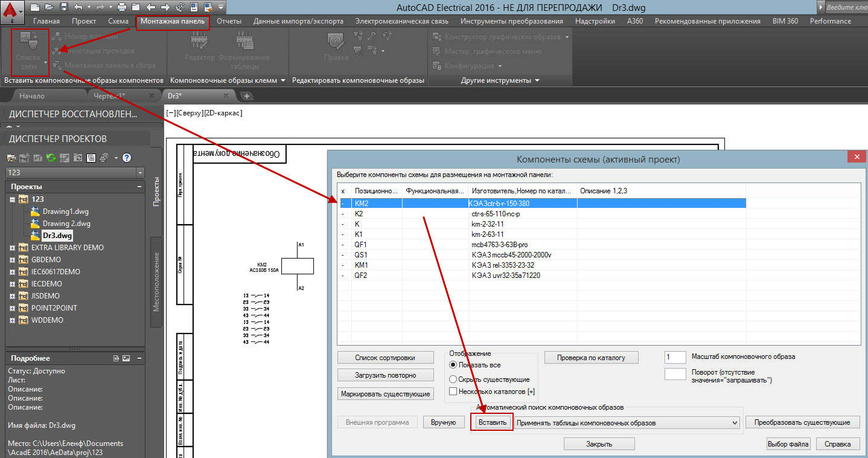Select the "Показать все" radio button
The width and height of the screenshot is (868, 458).
point(453,365)
